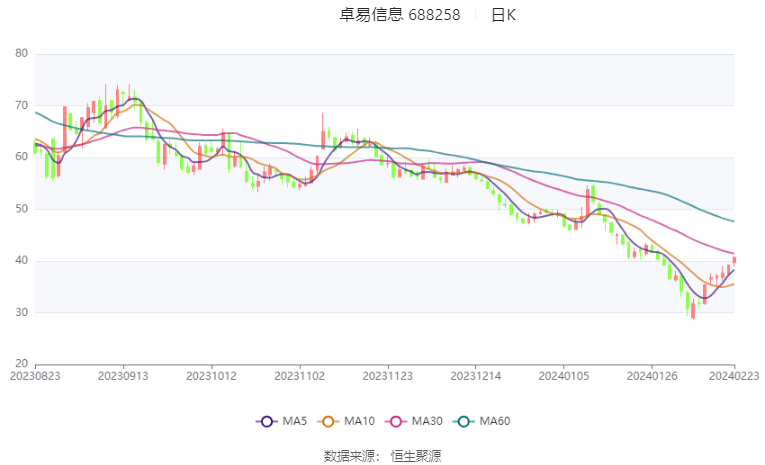Toggle the MA5 legend series

coord(282,421)
